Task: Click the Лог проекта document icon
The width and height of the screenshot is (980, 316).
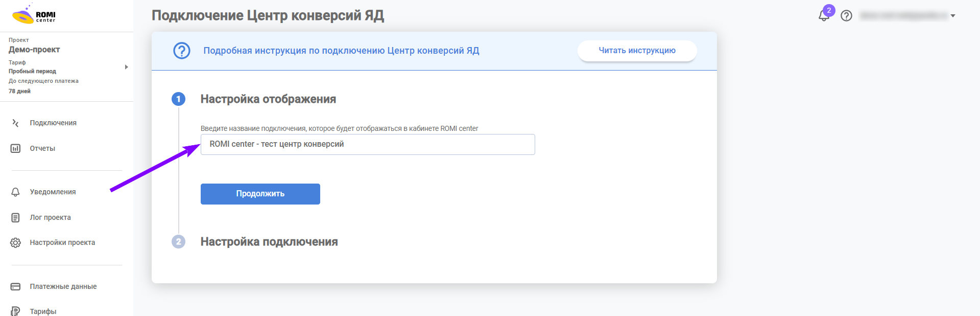Action: (15, 217)
